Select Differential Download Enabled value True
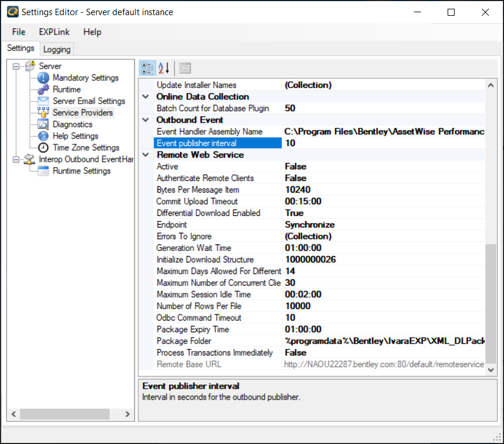504x444 pixels. (294, 213)
